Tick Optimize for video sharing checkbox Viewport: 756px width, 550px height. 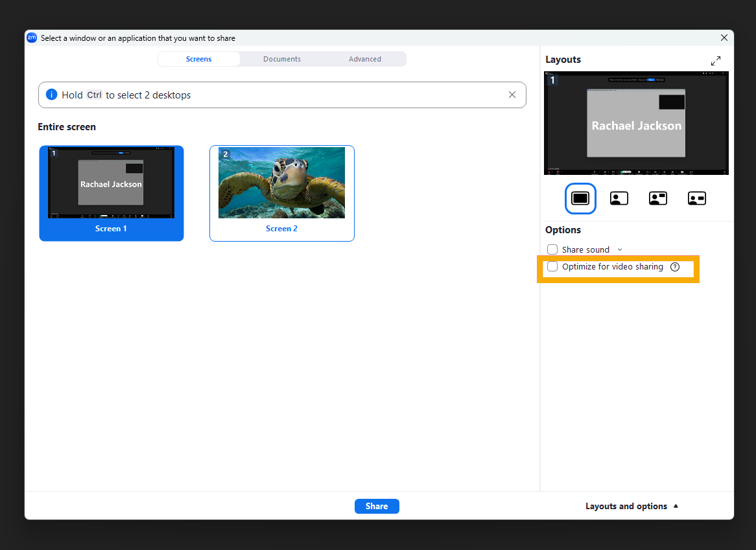click(x=552, y=267)
